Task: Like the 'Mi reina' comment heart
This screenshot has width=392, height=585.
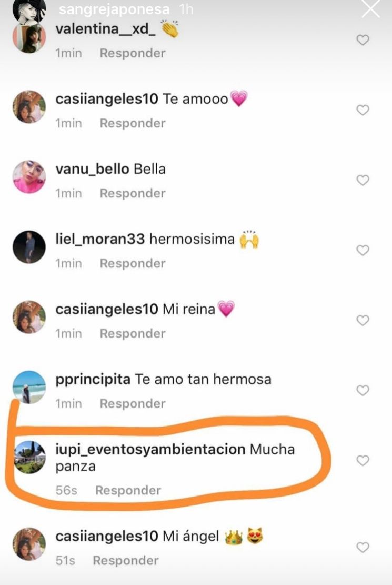Action: tap(363, 320)
